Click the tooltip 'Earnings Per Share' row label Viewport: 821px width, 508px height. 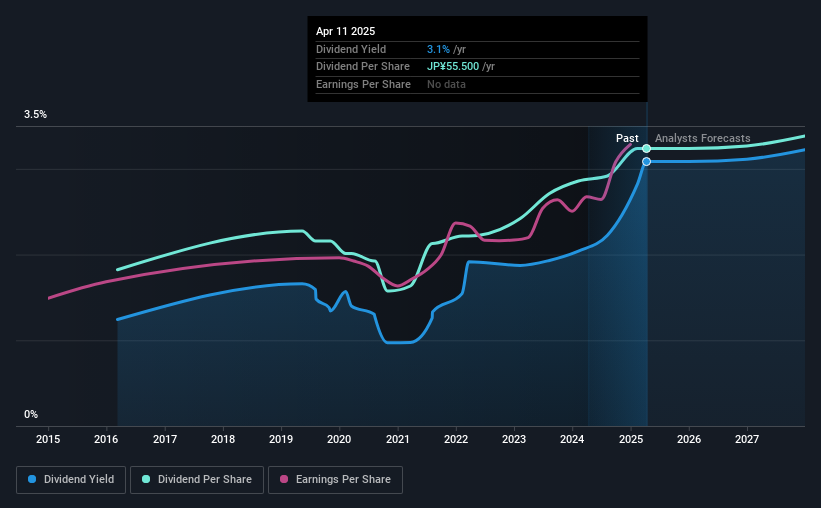coord(363,84)
